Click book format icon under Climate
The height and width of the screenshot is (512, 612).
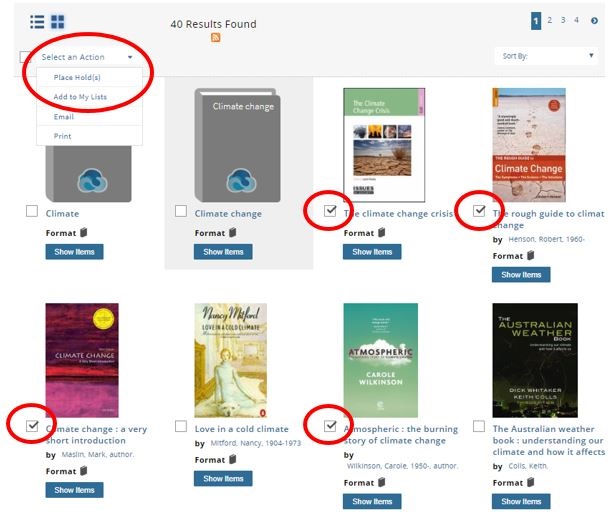[x=84, y=233]
